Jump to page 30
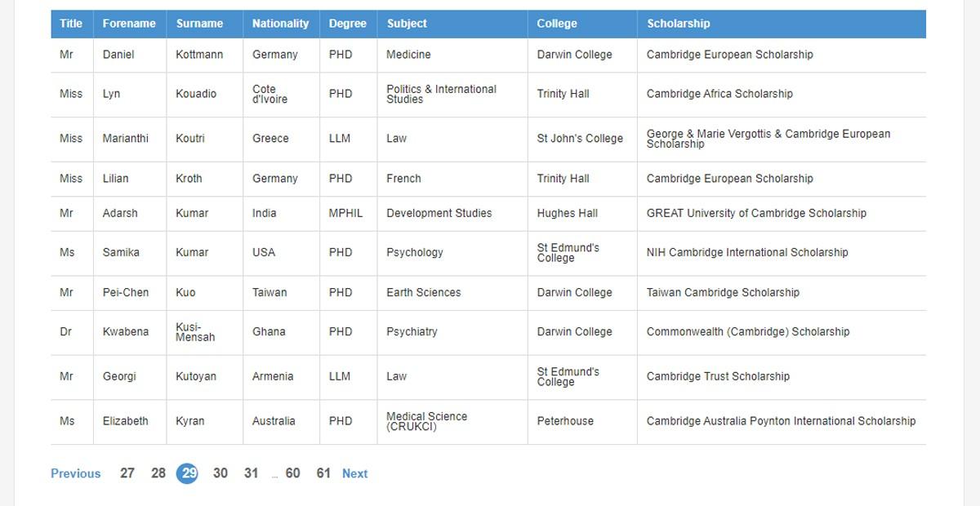 [220, 473]
